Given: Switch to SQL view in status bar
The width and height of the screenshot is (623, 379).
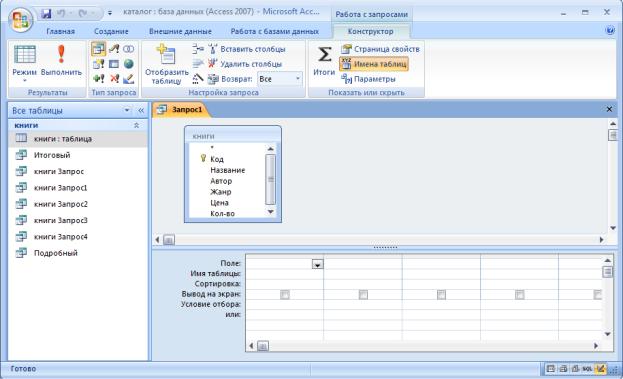Looking at the screenshot, I should pos(587,369).
